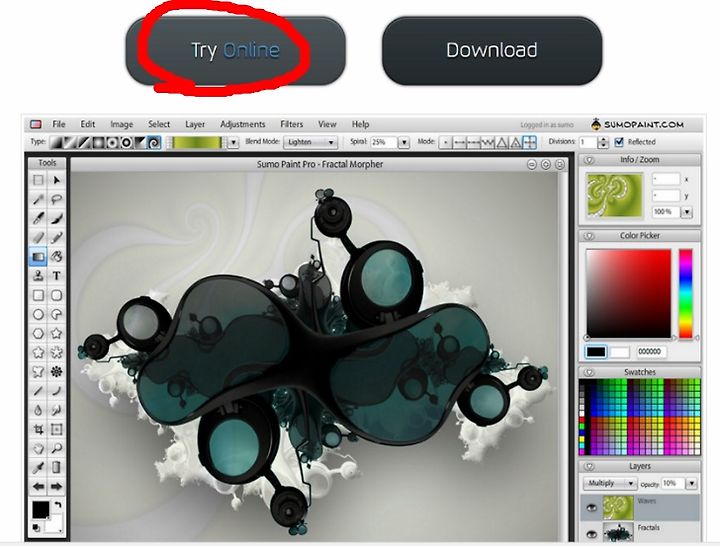Open the Help menu

tap(360, 124)
